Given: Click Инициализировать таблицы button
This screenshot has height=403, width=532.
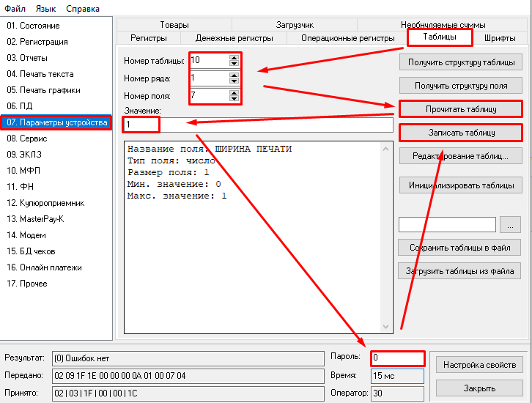Looking at the screenshot, I should pyautogui.click(x=461, y=185).
